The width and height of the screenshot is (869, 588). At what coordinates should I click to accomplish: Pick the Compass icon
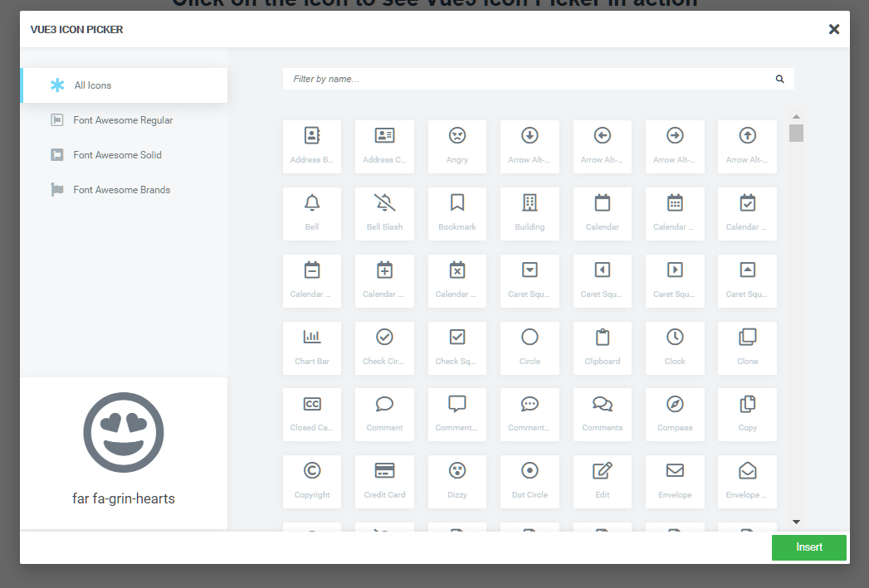pyautogui.click(x=675, y=415)
